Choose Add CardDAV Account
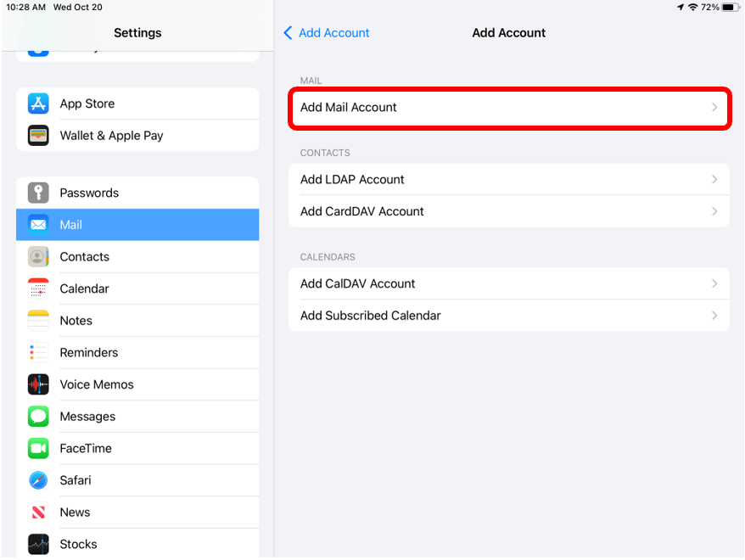Screen dimensions: 745x560 509,211
